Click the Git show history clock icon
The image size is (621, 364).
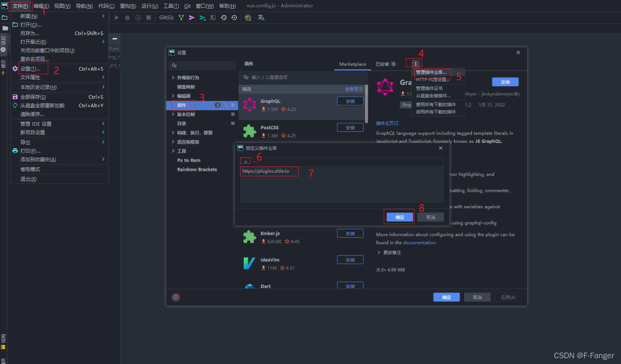[x=224, y=18]
